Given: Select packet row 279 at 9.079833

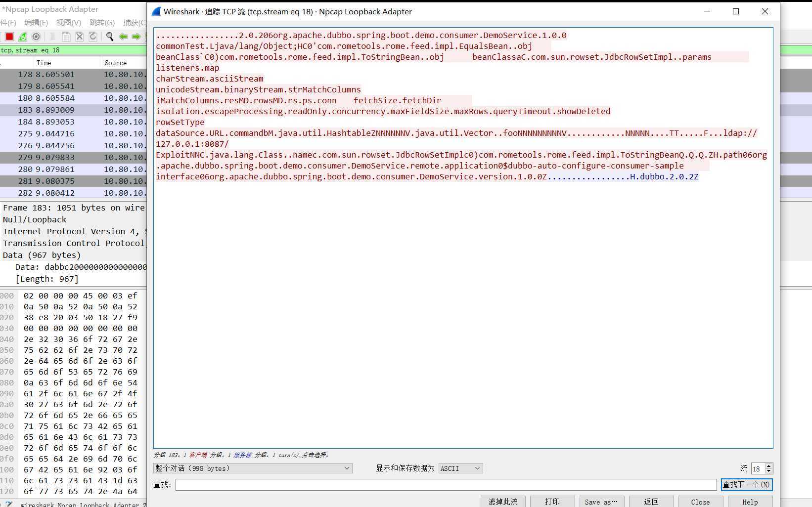Looking at the screenshot, I should click(73, 157).
